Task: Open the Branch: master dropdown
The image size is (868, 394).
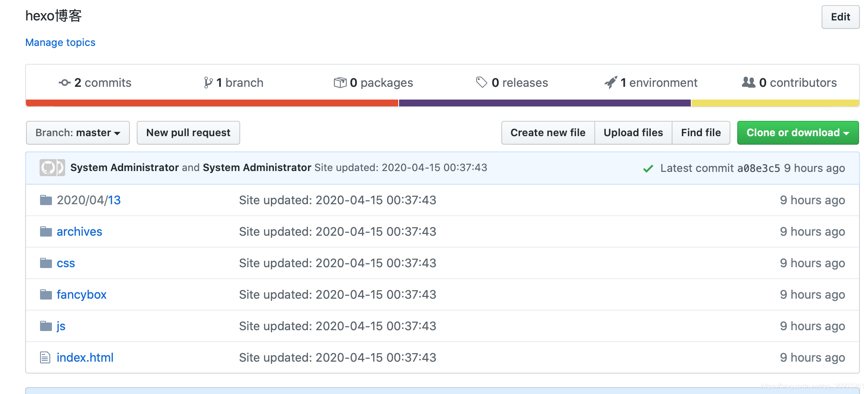Action: coord(78,133)
